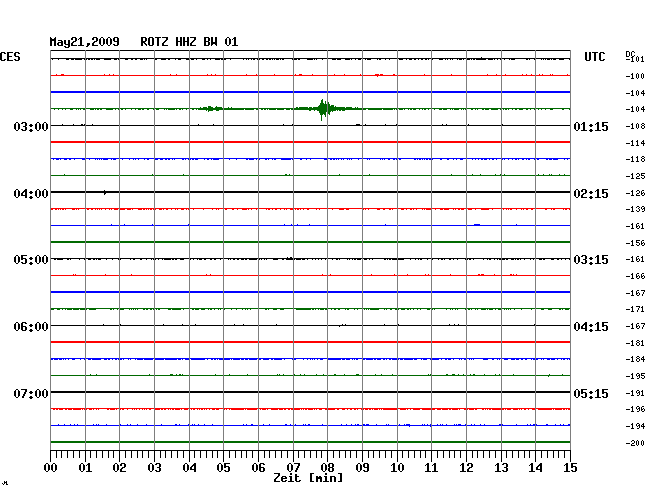The width and height of the screenshot is (650, 494).
Task: Select minute tick label 02
Action: (119, 467)
